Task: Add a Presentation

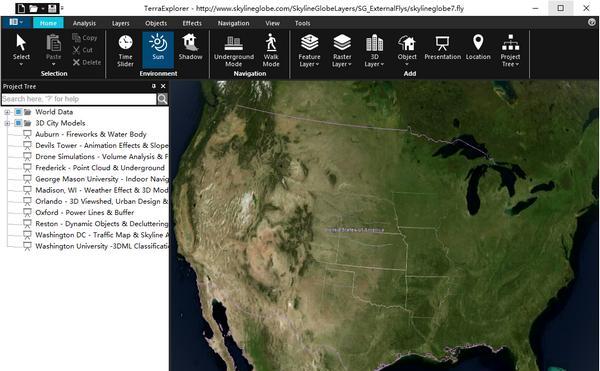Action: [442, 47]
